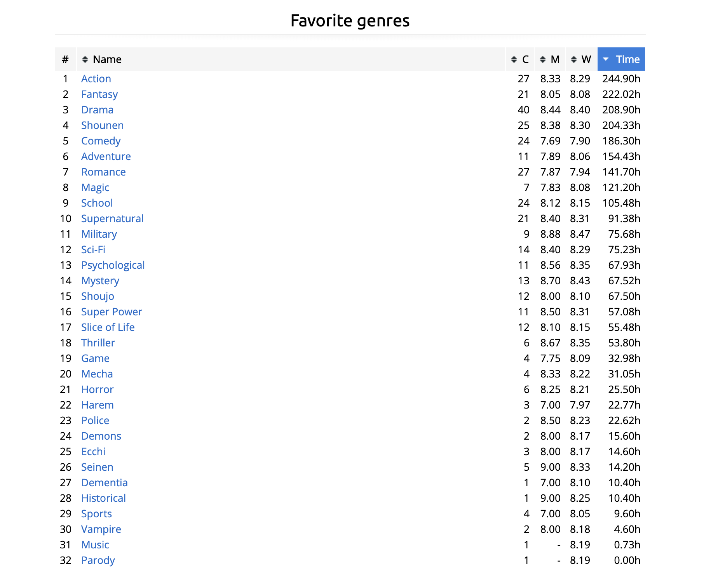The width and height of the screenshot is (718, 588).
Task: View the Supernatural genre
Action: 112,219
